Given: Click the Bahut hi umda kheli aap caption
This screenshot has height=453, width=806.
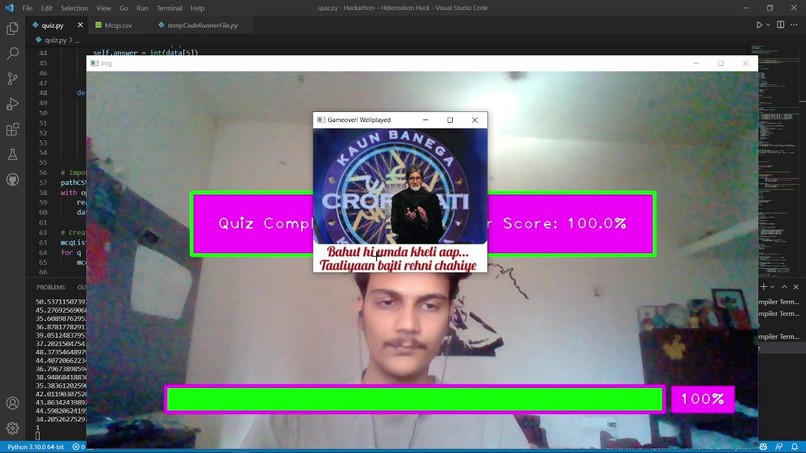Looking at the screenshot, I should pos(398,252).
